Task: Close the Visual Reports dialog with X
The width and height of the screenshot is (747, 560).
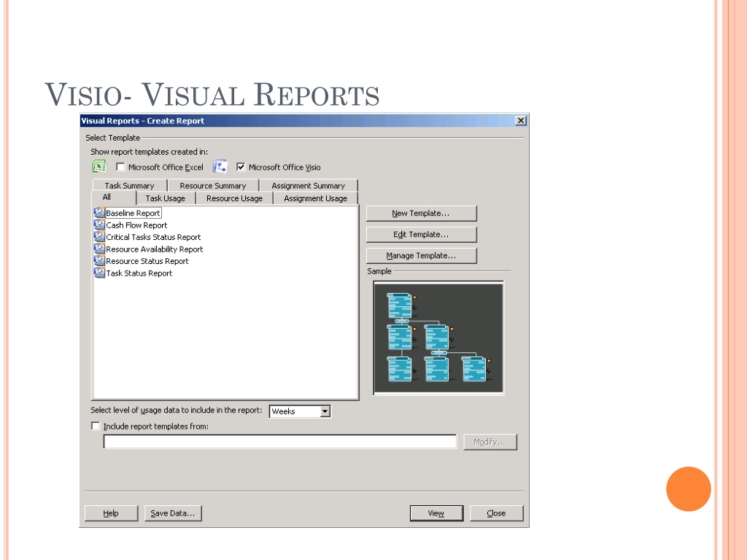Action: [x=521, y=120]
